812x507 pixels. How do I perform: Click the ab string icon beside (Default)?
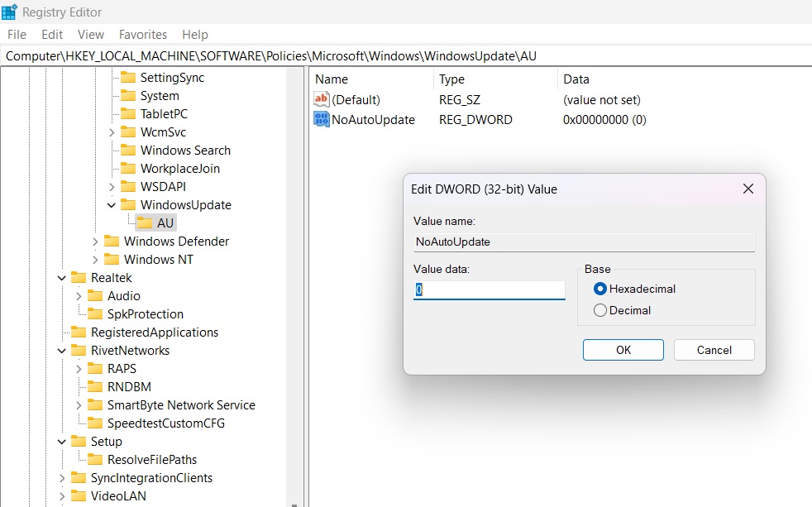tap(322, 99)
